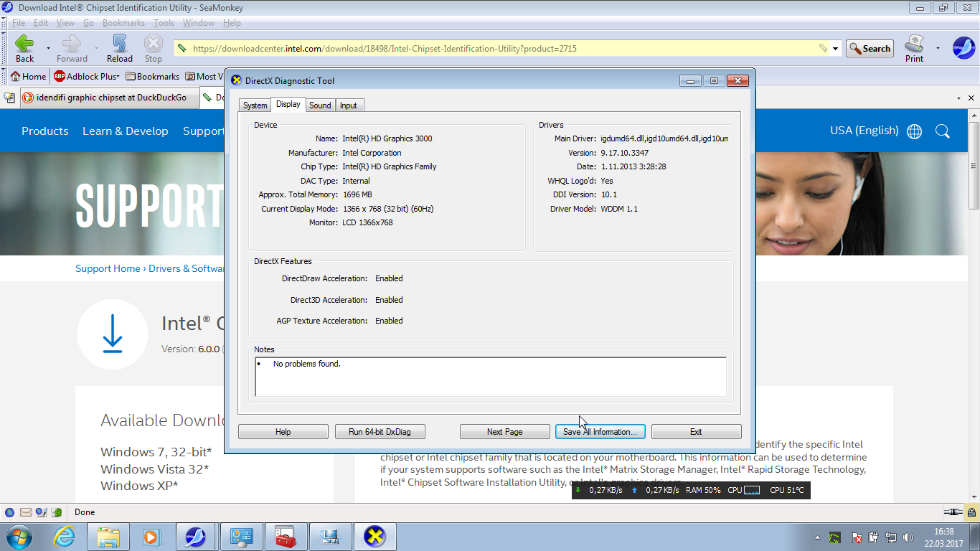Click the online/offline connection icon in status bar
980x551 pixels.
click(x=953, y=512)
